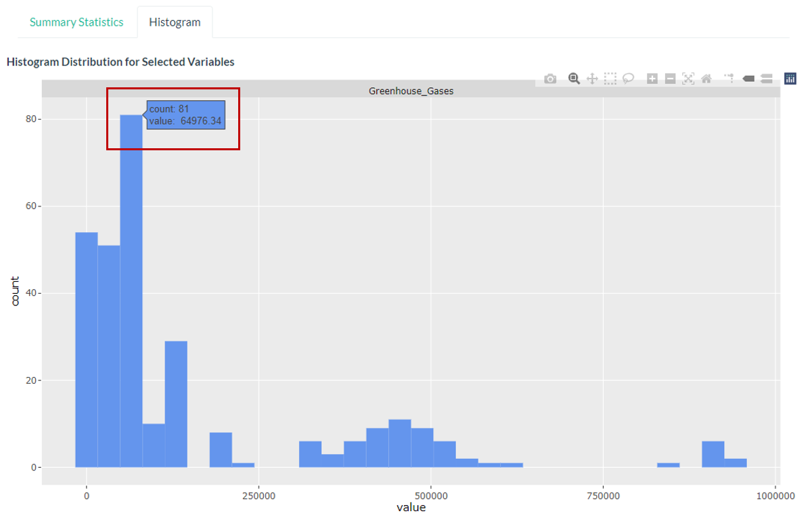Toggle spike lines in chart toolbar
Image resolution: width=812 pixels, height=524 pixels.
(x=729, y=79)
